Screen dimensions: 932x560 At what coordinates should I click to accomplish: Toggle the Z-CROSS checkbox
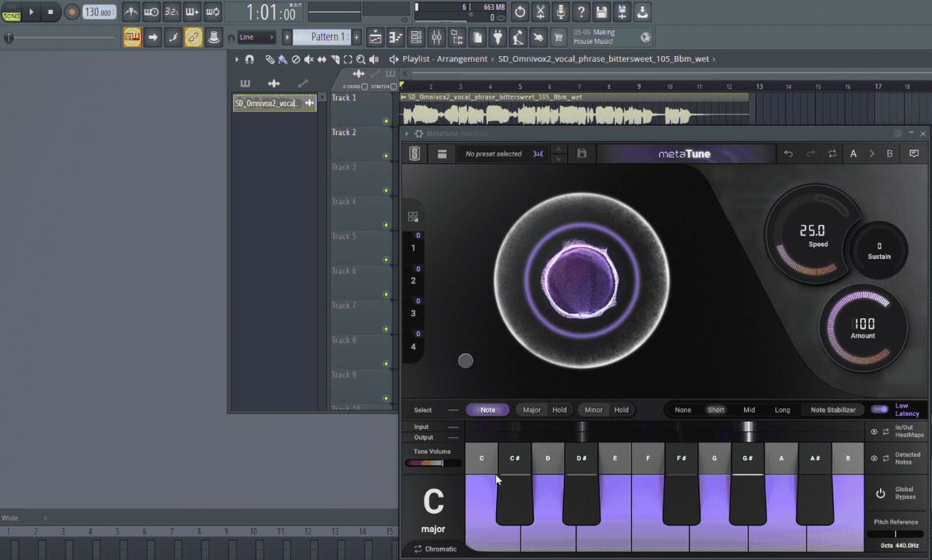click(364, 86)
